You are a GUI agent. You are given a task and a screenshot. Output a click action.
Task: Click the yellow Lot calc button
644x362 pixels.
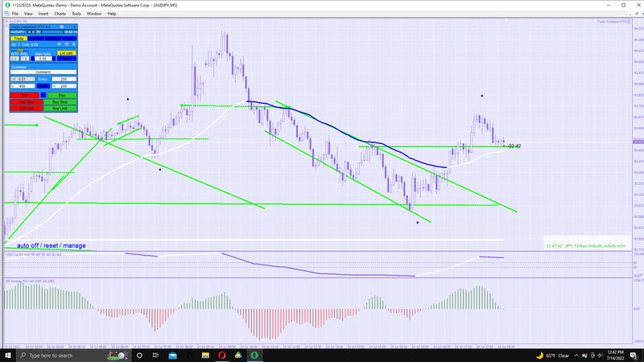[67, 53]
